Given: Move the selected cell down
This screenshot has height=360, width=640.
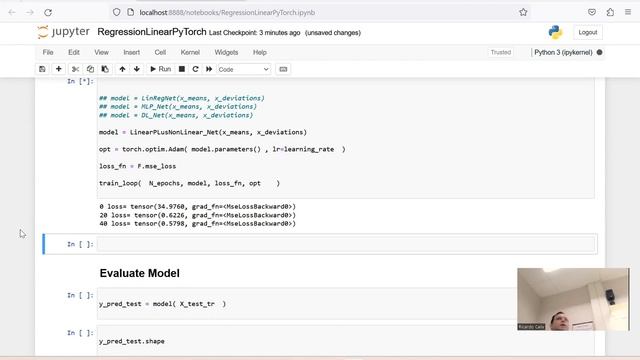Looking at the screenshot, I should (x=137, y=69).
